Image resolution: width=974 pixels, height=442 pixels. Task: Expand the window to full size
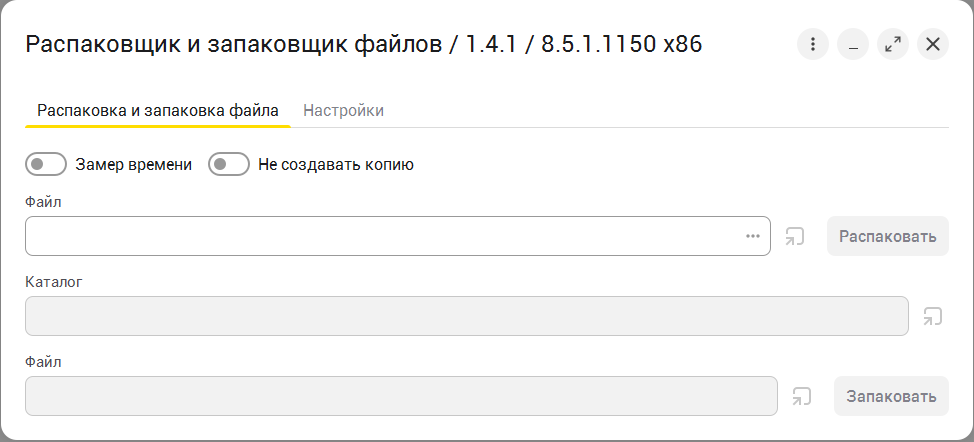(x=893, y=44)
